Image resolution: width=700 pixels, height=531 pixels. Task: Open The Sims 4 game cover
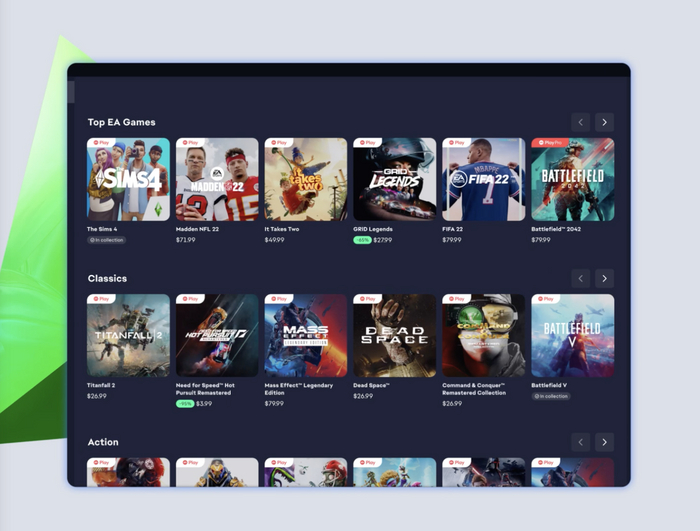128,179
